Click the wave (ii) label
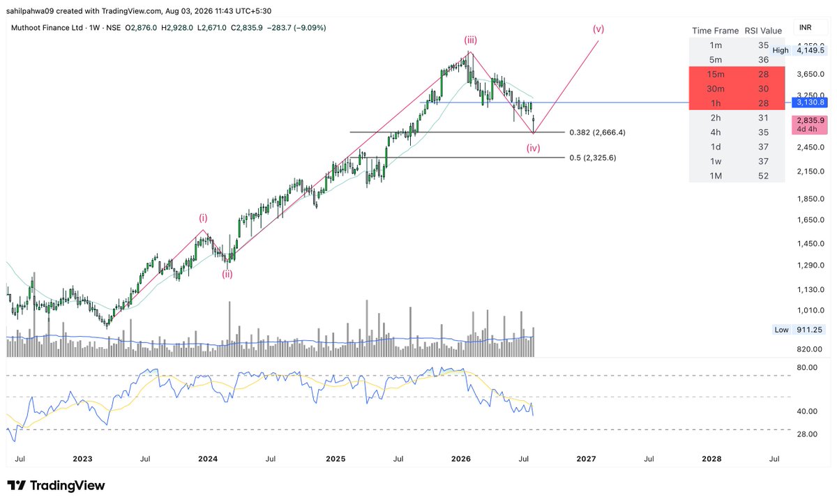Screen dimensions: 837x504 [x=227, y=274]
